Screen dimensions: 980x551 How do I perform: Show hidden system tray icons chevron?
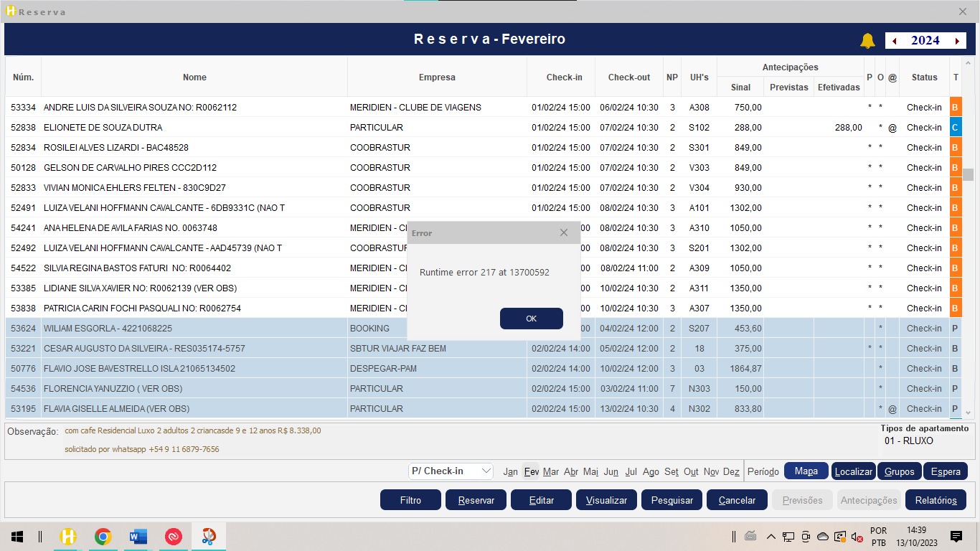771,537
